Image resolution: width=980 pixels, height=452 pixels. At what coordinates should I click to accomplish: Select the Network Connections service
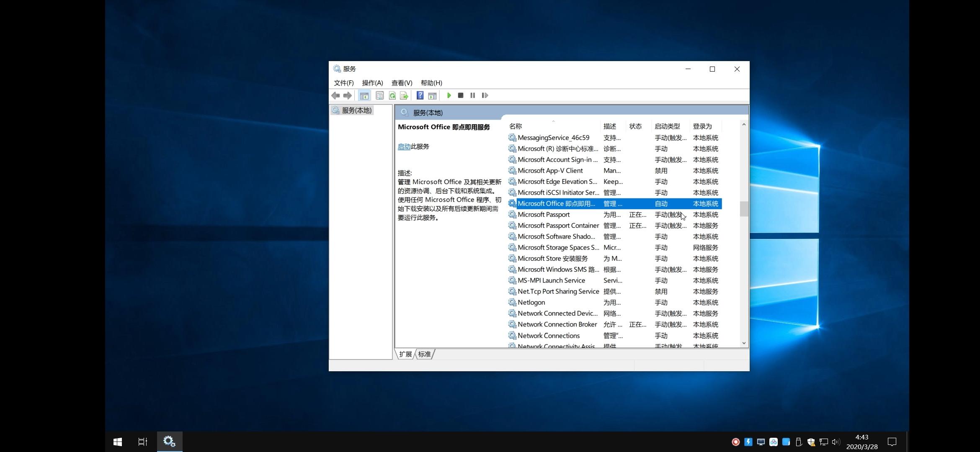click(614, 336)
